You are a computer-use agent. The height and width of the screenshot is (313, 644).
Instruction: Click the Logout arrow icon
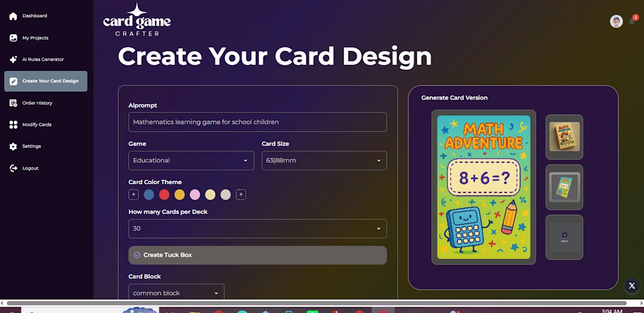coord(13,168)
